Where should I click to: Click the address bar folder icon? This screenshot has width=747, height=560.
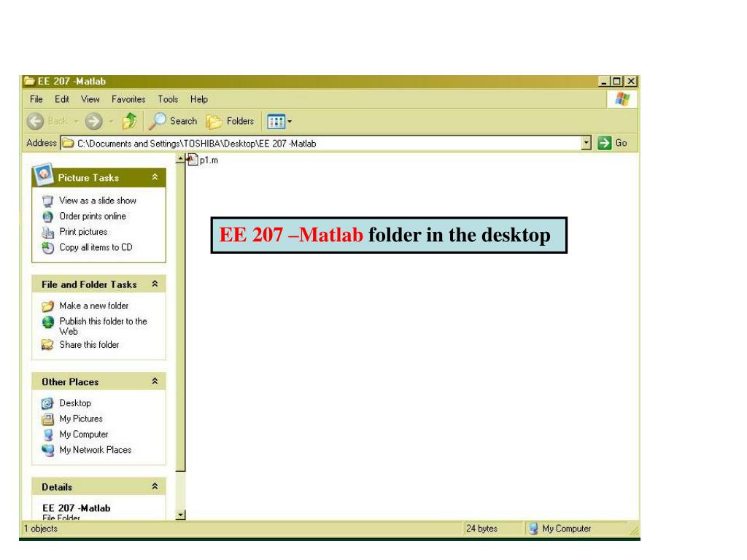click(69, 143)
